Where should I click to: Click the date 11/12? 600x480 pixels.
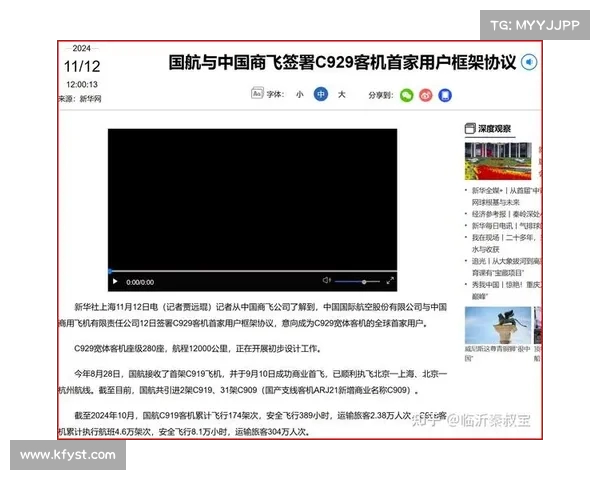pos(82,66)
